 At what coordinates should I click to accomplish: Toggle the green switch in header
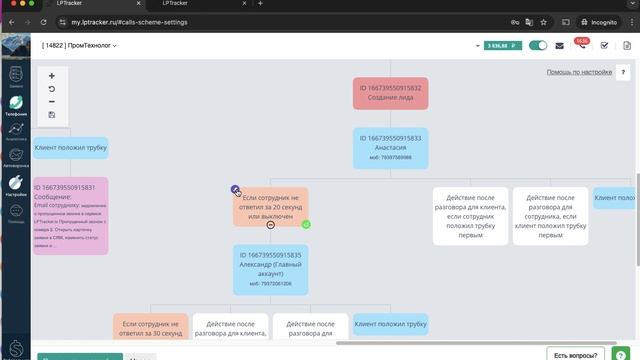pyautogui.click(x=538, y=45)
